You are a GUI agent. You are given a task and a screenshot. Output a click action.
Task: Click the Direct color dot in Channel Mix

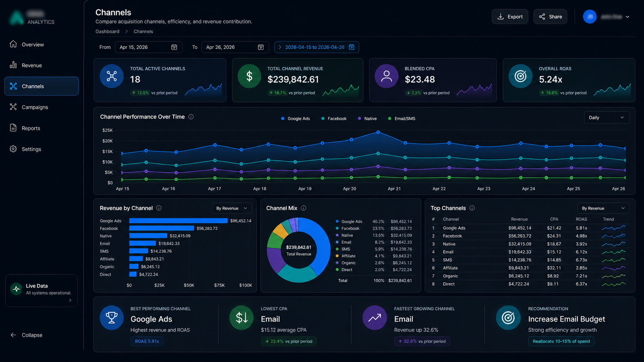coord(337,270)
